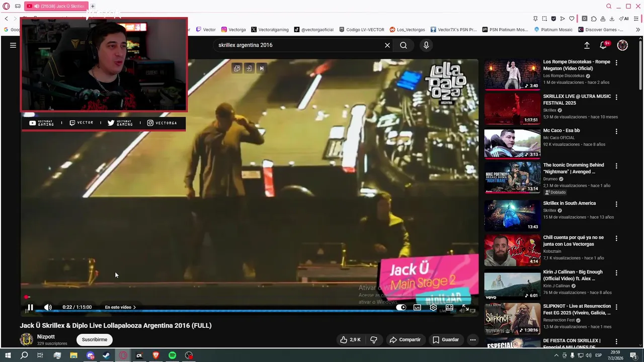
Task: Open the Nizpott channel link
Action: tap(46, 337)
